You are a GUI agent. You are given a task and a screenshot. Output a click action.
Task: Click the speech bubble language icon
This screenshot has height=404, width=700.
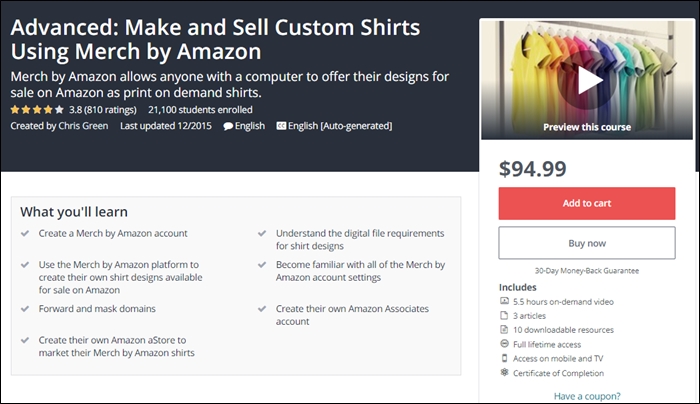pyautogui.click(x=228, y=126)
